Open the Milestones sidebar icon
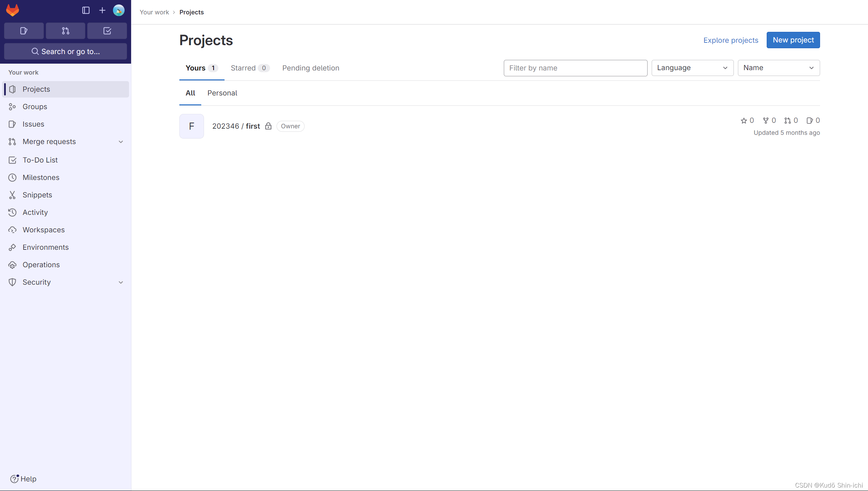The width and height of the screenshot is (868, 491). [13, 177]
